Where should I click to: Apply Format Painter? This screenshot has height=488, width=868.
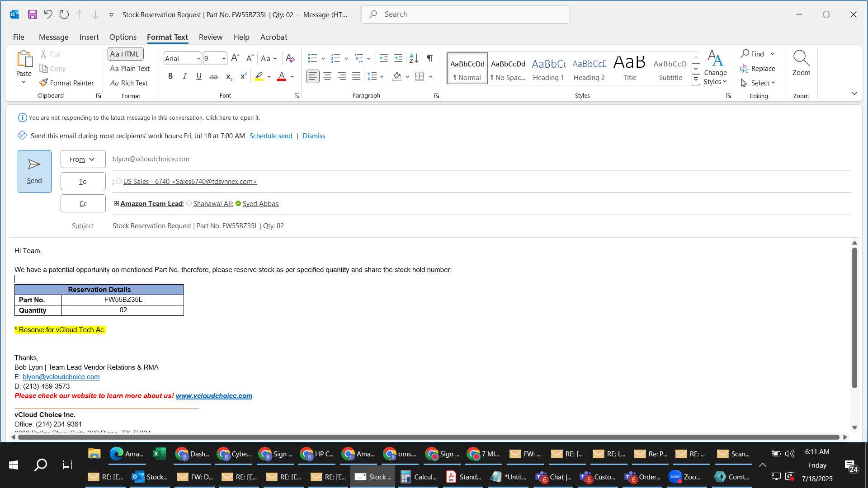coord(66,83)
